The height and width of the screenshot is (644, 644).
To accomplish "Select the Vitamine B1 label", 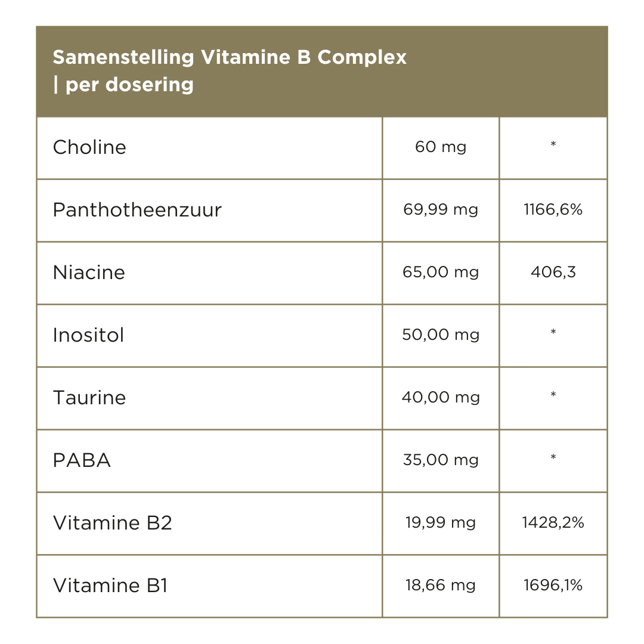I will [x=110, y=586].
